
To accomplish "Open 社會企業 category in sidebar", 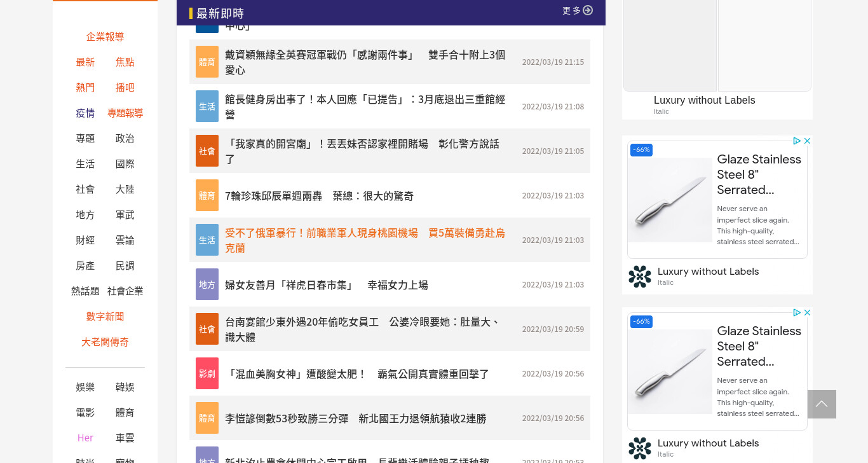I will click(x=125, y=291).
